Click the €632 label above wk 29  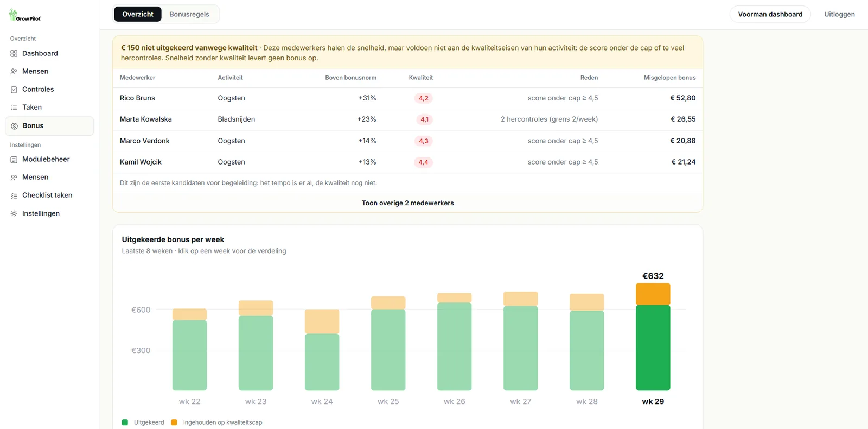(x=653, y=276)
